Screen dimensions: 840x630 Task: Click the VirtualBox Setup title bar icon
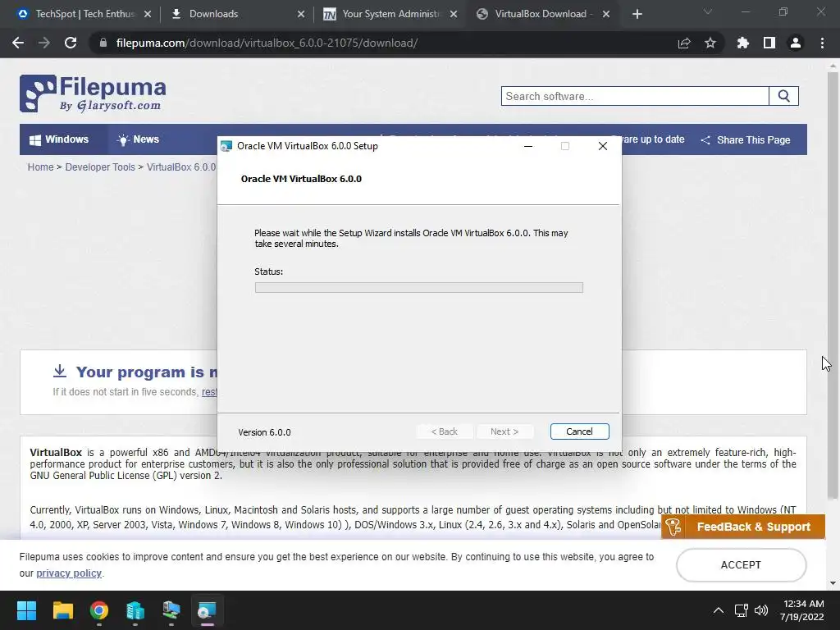(x=226, y=146)
